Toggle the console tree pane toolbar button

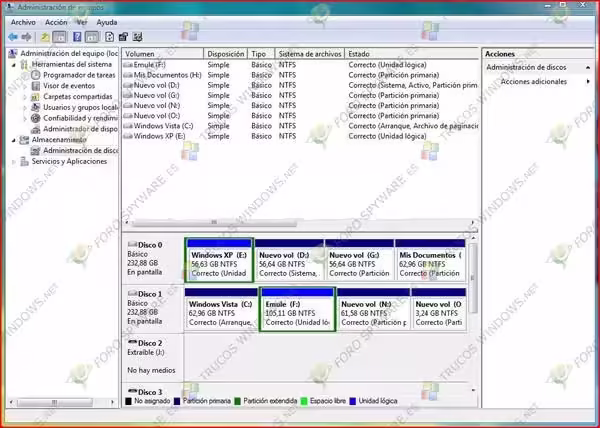pyautogui.click(x=61, y=37)
